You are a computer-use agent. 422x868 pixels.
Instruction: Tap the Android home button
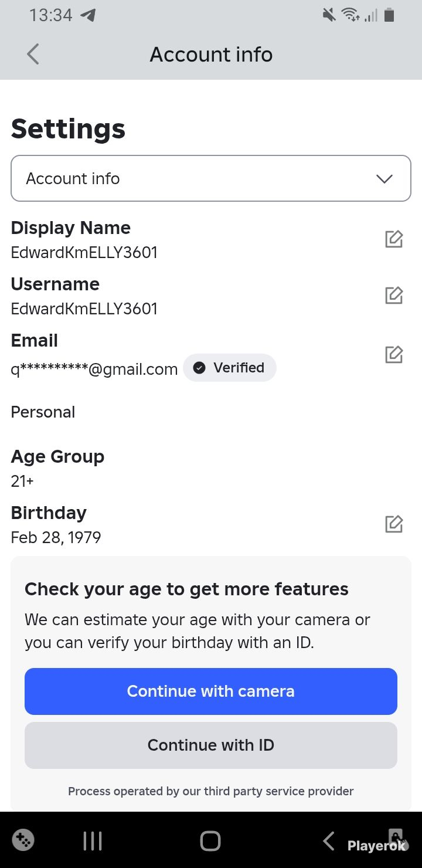click(x=210, y=841)
